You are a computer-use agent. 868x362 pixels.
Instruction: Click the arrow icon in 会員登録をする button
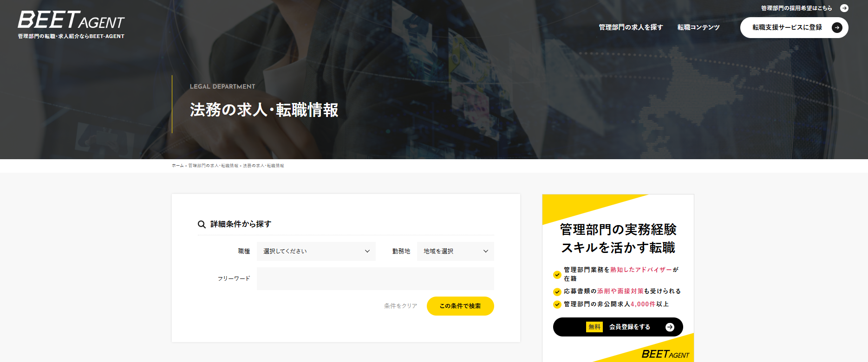click(x=669, y=327)
